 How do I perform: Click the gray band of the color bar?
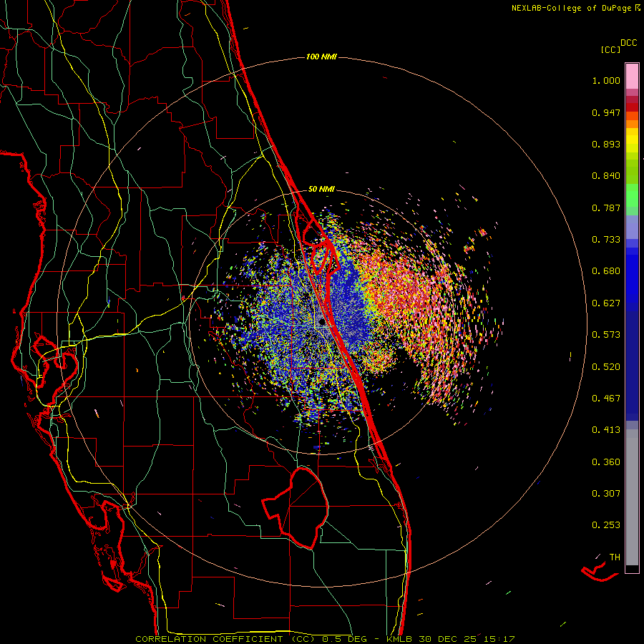632,497
